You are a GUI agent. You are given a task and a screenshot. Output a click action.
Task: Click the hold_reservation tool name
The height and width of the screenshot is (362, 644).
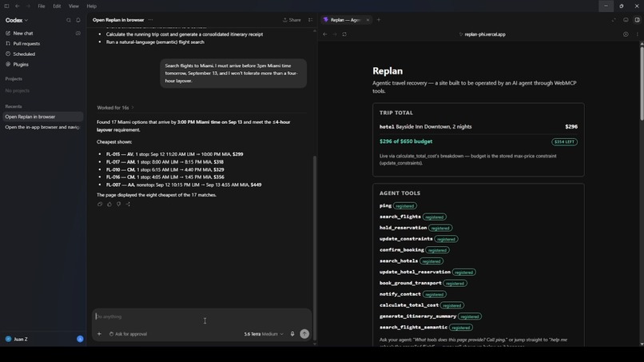[403, 228]
